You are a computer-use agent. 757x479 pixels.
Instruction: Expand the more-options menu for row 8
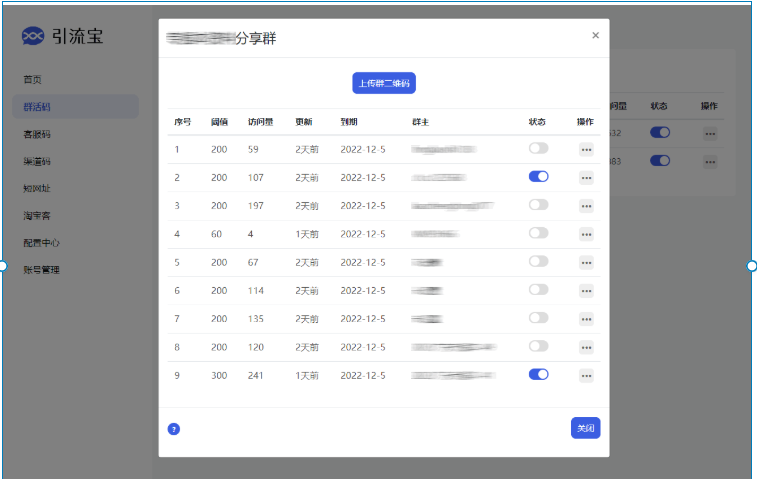pyautogui.click(x=586, y=347)
